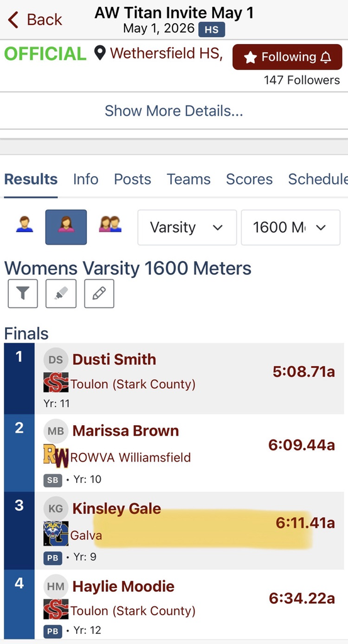Open the funnel filter tool

[23, 294]
